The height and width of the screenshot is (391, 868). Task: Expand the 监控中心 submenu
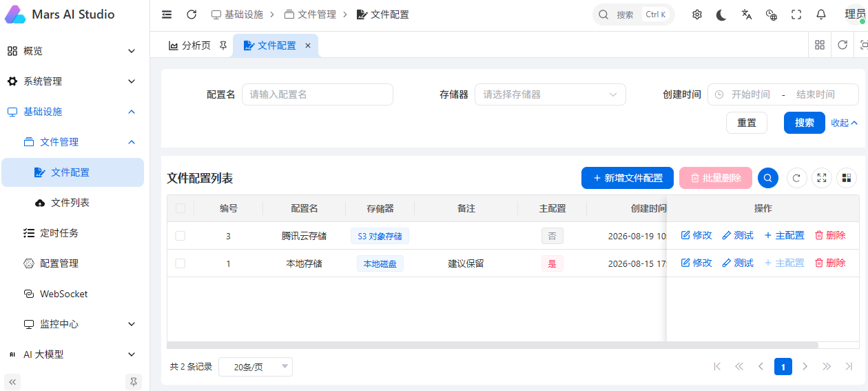click(x=72, y=324)
